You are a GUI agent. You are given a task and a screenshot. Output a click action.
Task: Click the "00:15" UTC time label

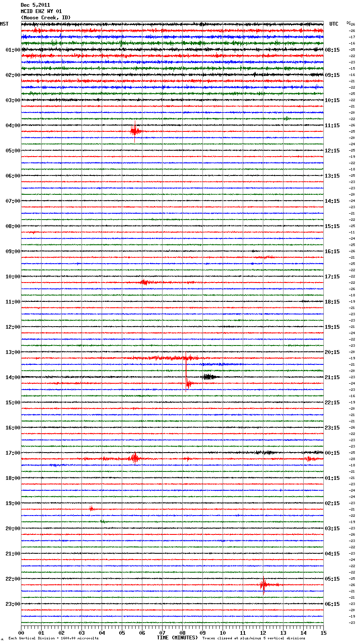332,453
